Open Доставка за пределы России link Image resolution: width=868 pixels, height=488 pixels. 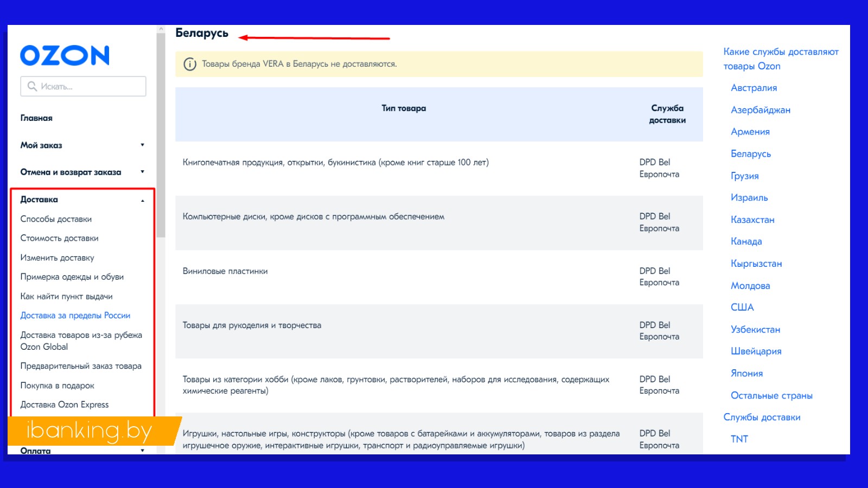pos(75,315)
